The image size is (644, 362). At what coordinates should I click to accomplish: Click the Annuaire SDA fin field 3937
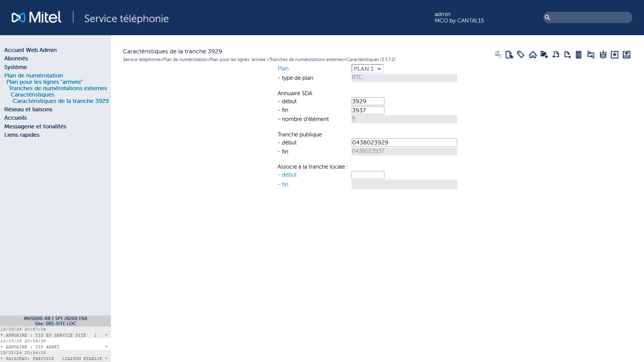(x=368, y=110)
